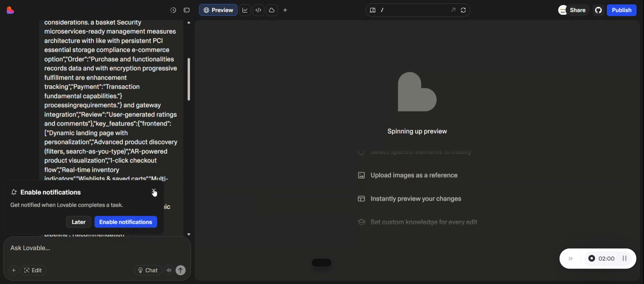
Task: Click Instantly preview your changes text
Action: tap(416, 199)
